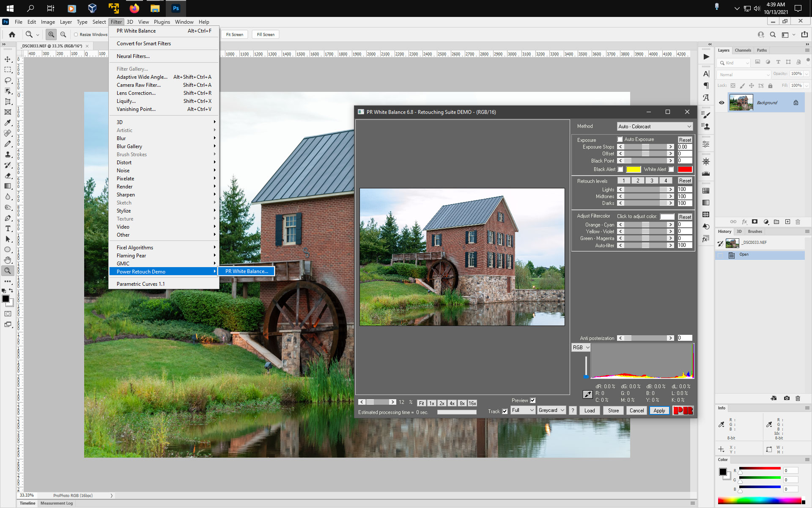The height and width of the screenshot is (508, 812).
Task: Switch to the Channels tab
Action: pyautogui.click(x=743, y=50)
